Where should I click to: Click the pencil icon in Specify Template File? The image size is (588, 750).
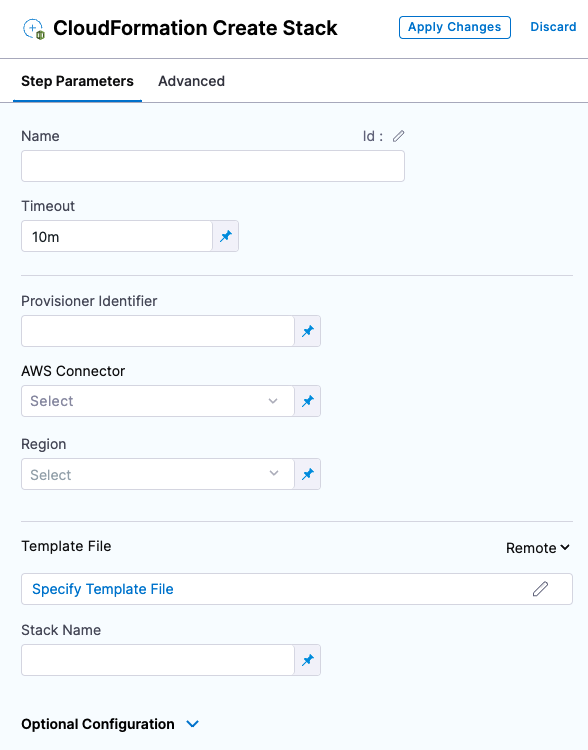pos(540,589)
